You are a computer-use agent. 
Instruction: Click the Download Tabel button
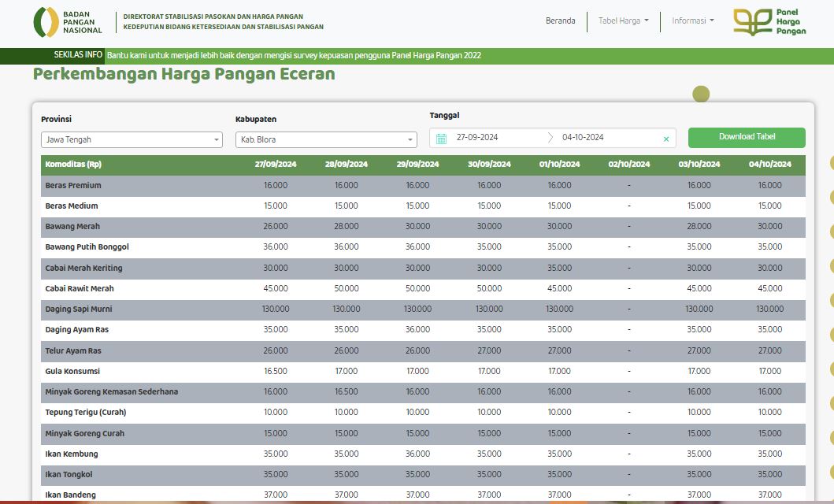pyautogui.click(x=747, y=138)
